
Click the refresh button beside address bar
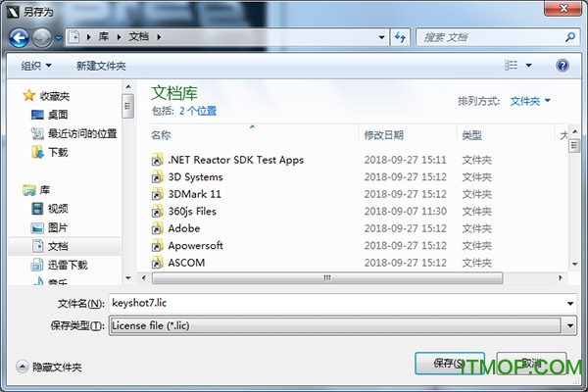pyautogui.click(x=400, y=37)
